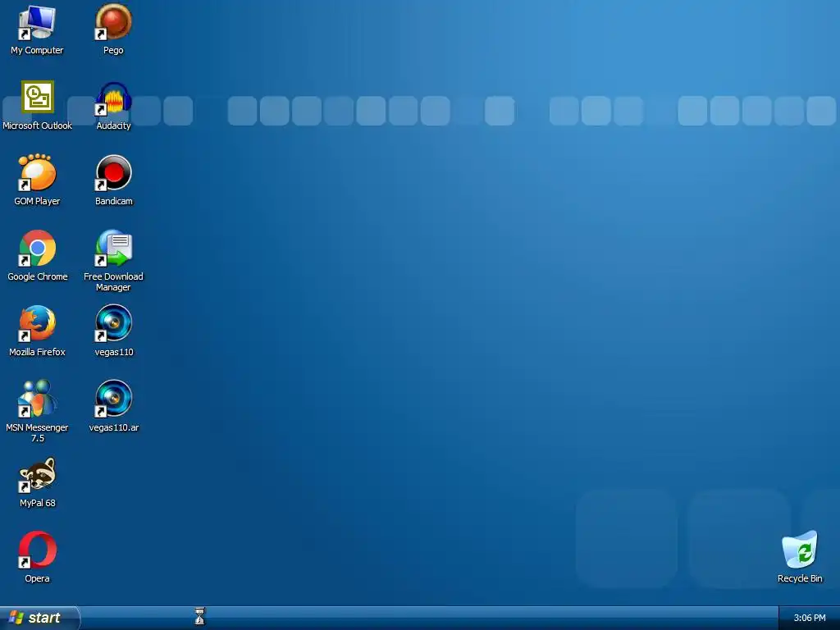Screen dimensions: 840x630
Task: Select the Opera browser shortcut
Action: [37, 550]
